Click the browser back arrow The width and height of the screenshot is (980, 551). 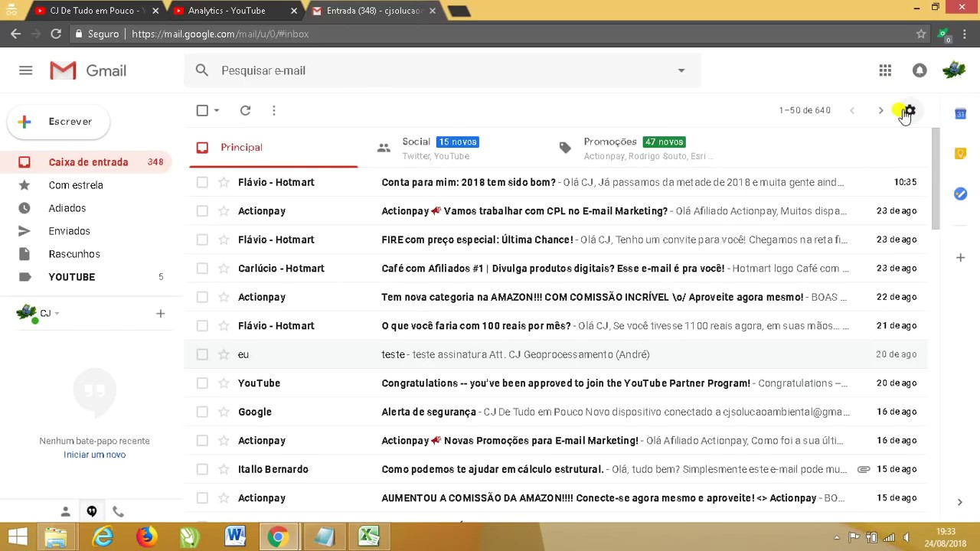tap(15, 34)
